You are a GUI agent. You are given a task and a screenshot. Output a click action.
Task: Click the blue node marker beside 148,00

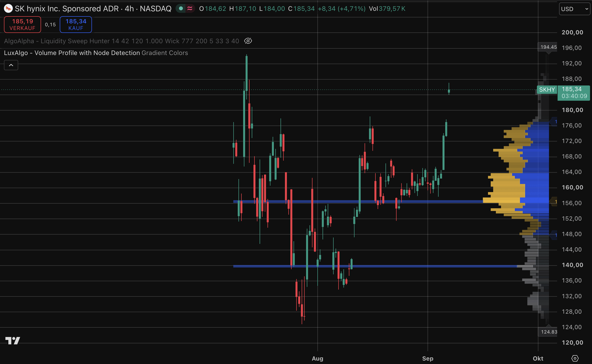coord(554,235)
